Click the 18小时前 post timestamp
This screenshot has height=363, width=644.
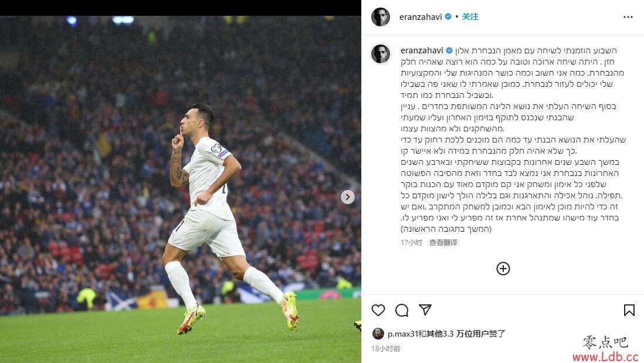[386, 348]
